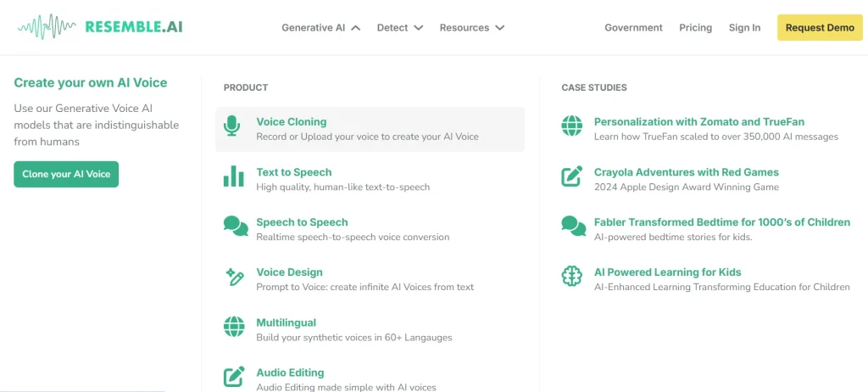Click the edit icon beside Audio Editing
Image resolution: width=868 pixels, height=392 pixels.
(234, 377)
